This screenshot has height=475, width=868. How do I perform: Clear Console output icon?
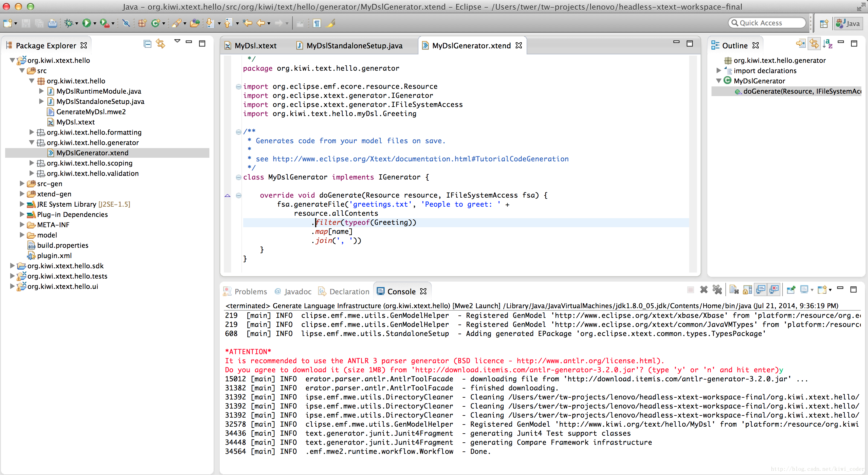click(x=734, y=290)
